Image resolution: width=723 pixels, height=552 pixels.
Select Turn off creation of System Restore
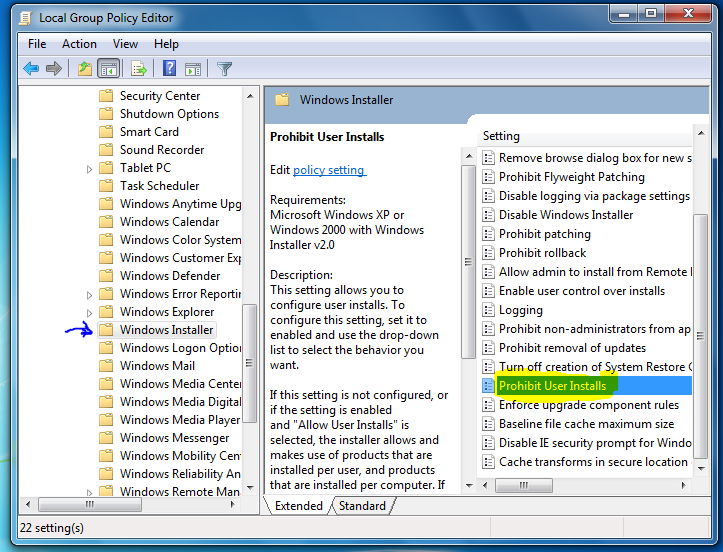coord(595,367)
